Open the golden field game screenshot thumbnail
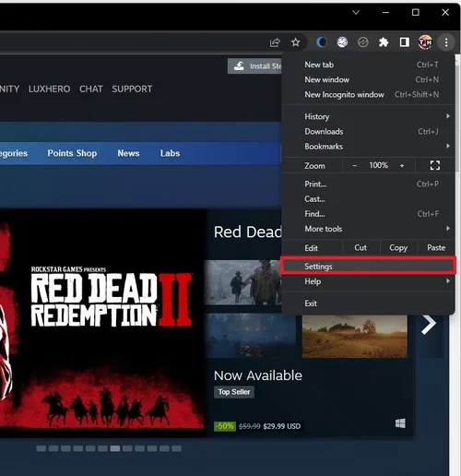 click(355, 337)
